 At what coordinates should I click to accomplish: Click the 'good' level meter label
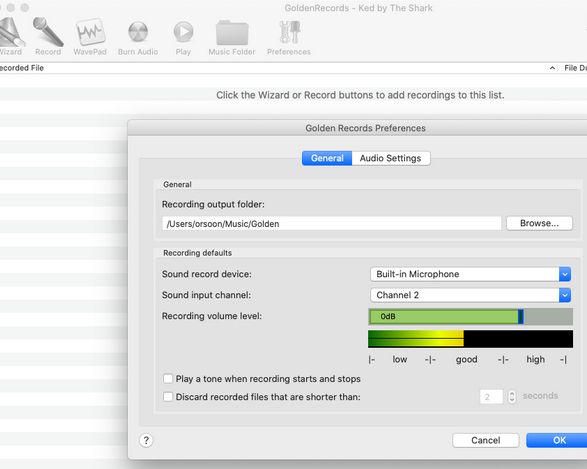tap(466, 359)
